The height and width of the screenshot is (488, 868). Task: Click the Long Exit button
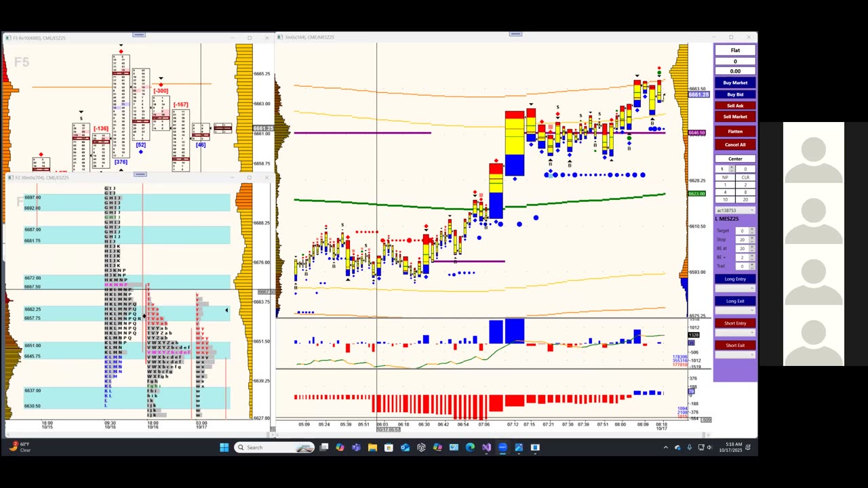click(735, 301)
